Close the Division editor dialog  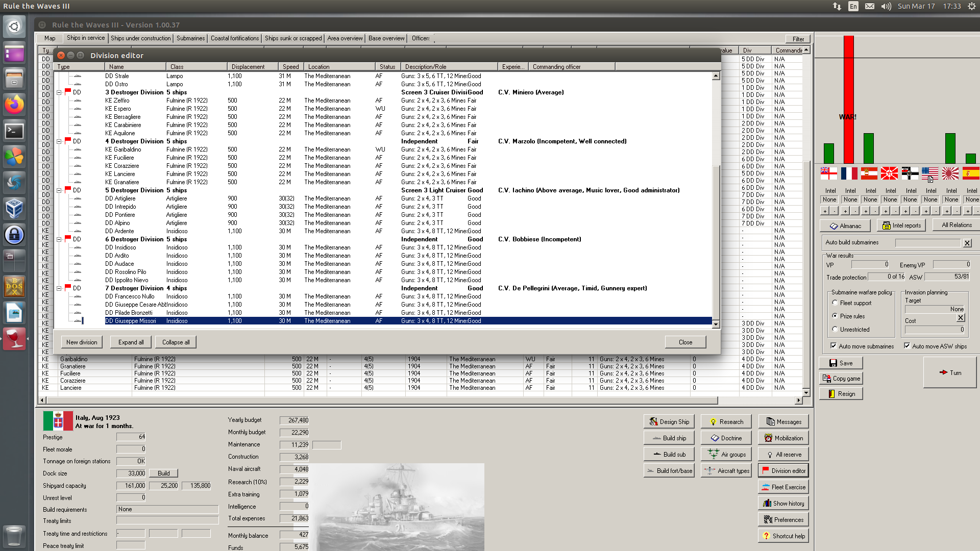click(685, 342)
